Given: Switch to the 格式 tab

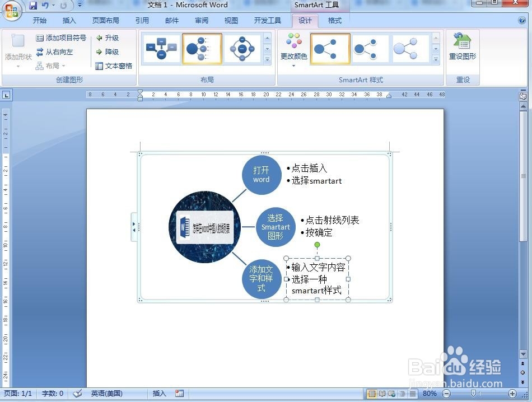Looking at the screenshot, I should 334,20.
